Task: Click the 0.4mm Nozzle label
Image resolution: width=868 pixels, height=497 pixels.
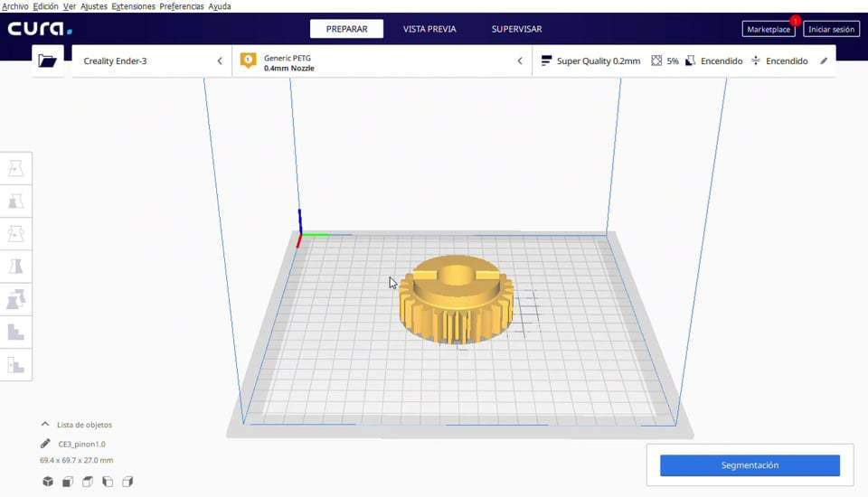Action: point(289,68)
